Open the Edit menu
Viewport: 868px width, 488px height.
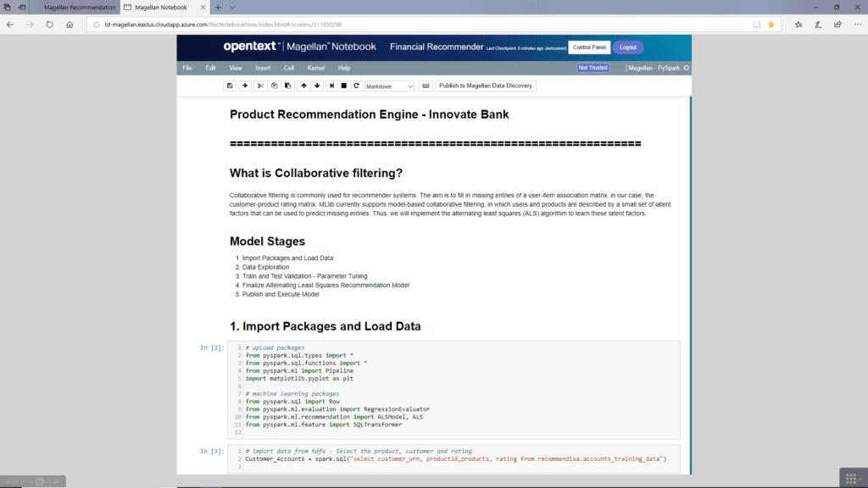click(210, 68)
